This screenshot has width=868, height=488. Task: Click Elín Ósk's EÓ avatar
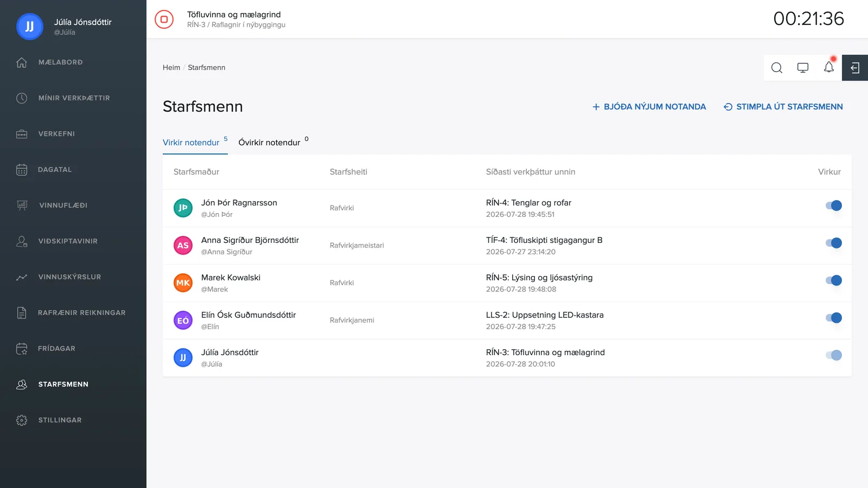(183, 320)
